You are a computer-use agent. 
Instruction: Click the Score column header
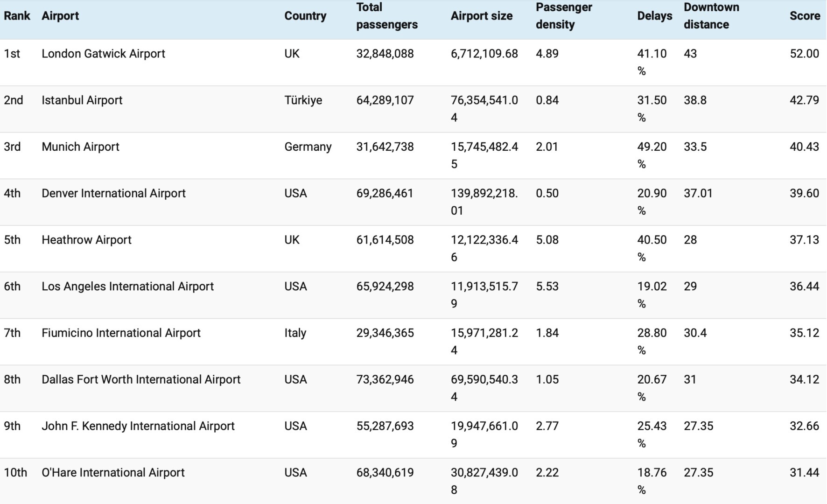pos(805,16)
